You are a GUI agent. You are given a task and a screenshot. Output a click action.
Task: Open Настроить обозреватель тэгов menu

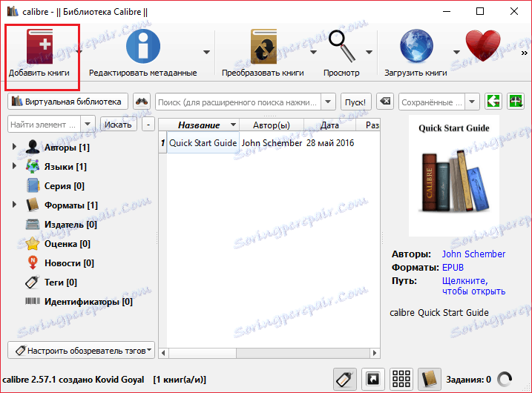click(81, 350)
